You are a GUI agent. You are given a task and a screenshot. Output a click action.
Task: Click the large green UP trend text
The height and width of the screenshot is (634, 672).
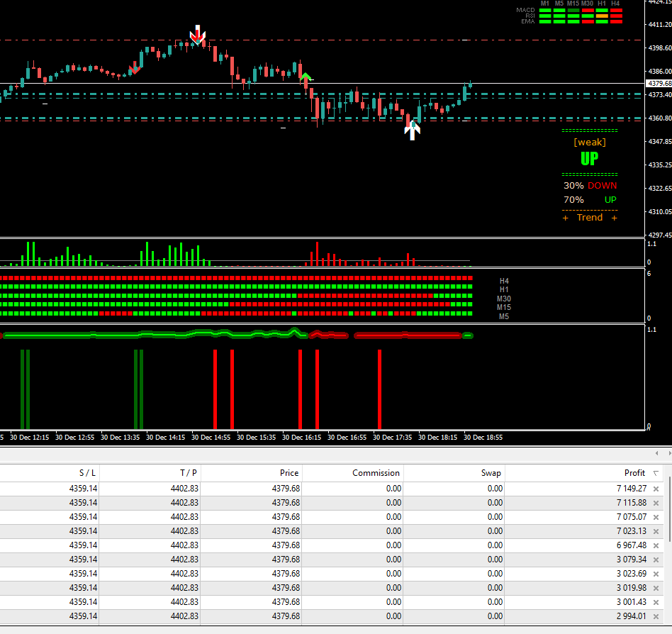[x=589, y=159]
